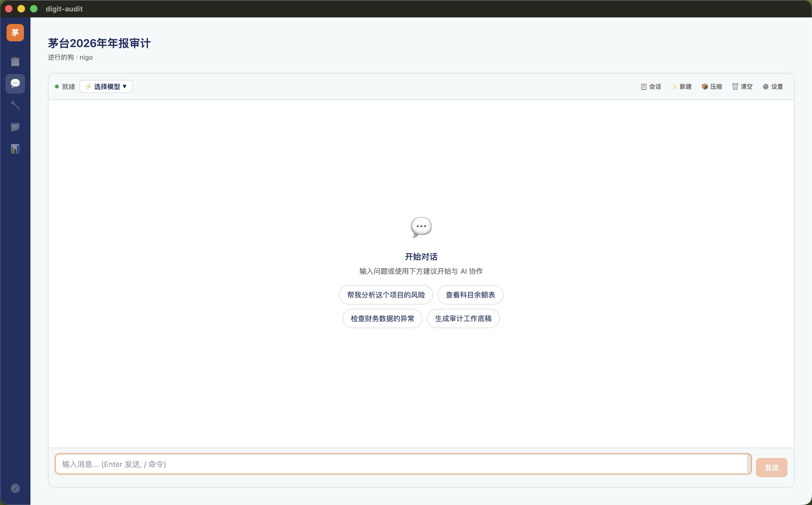The image size is (812, 505).
Task: Open the folder icon in the sidebar
Action: coord(15,127)
